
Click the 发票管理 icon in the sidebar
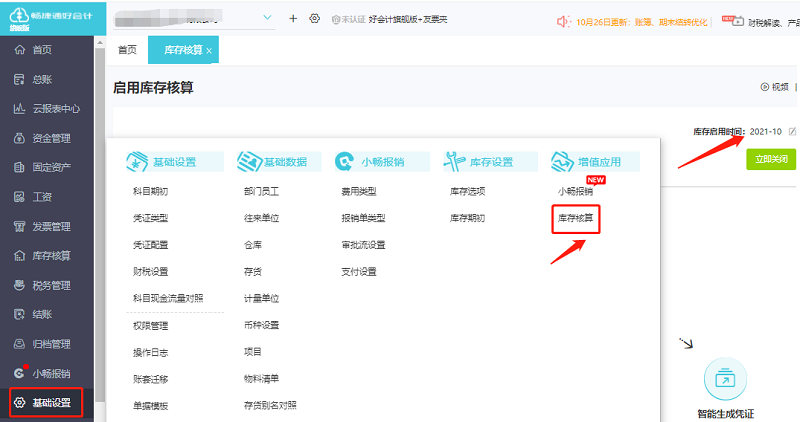[x=19, y=227]
